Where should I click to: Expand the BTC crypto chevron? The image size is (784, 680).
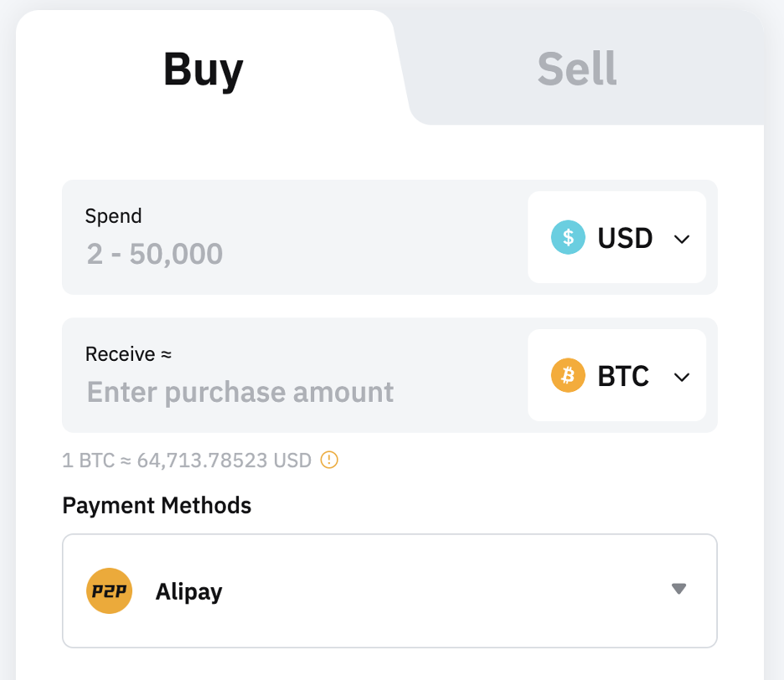682,377
